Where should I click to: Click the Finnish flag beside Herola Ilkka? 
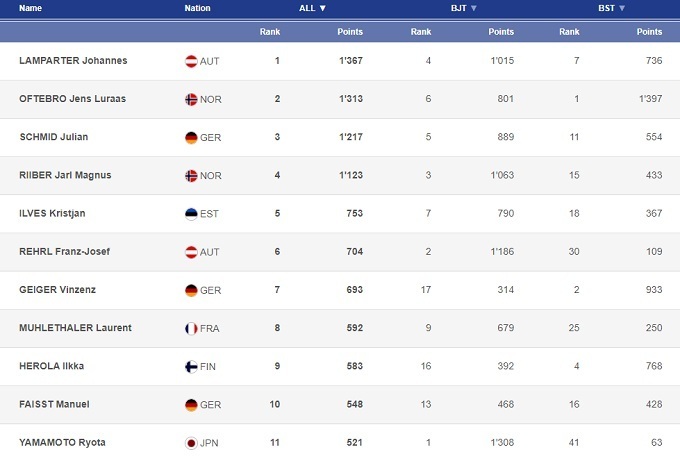(191, 366)
